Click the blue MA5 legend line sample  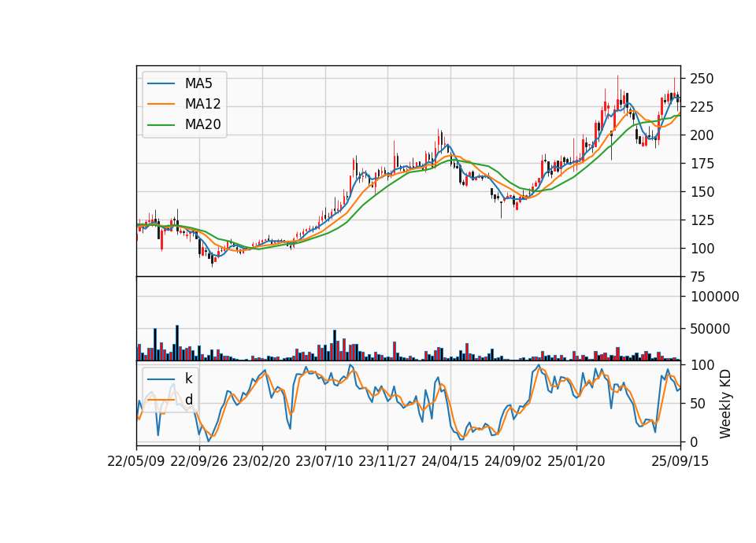161,84
